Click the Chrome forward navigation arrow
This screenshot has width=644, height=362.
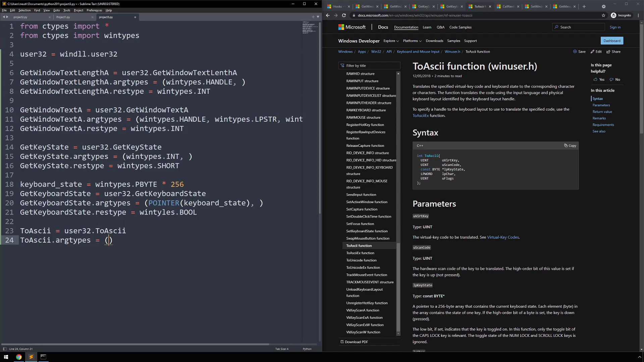click(x=336, y=15)
